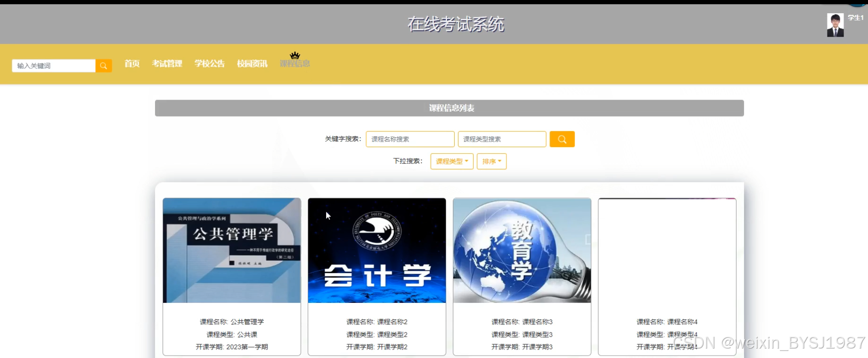This screenshot has height=358, width=868.
Task: Open the 会计学 course cover image
Action: tap(377, 250)
